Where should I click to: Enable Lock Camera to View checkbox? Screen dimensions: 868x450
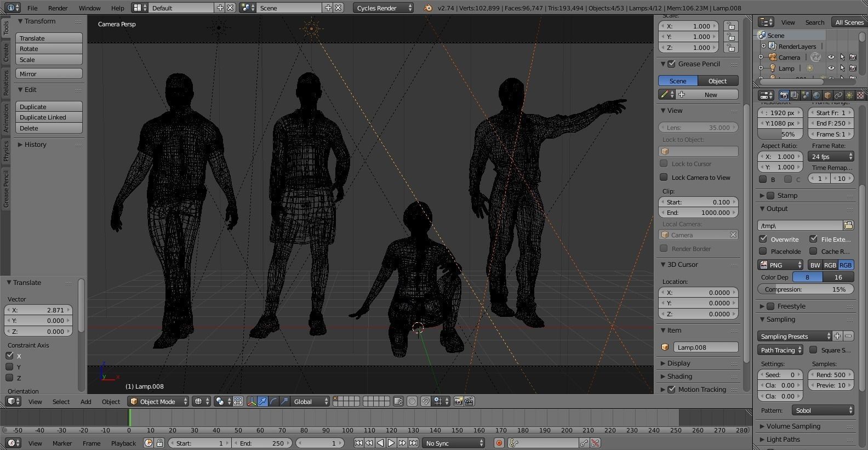click(x=664, y=177)
